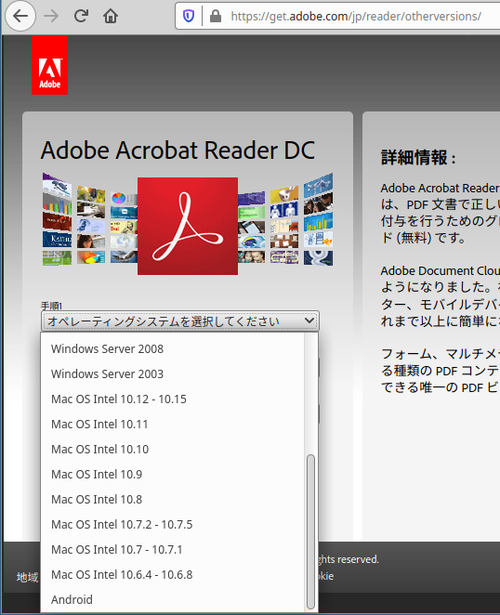Click the red Adobe logo
Viewport: 500px width, 615px height.
pos(50,65)
